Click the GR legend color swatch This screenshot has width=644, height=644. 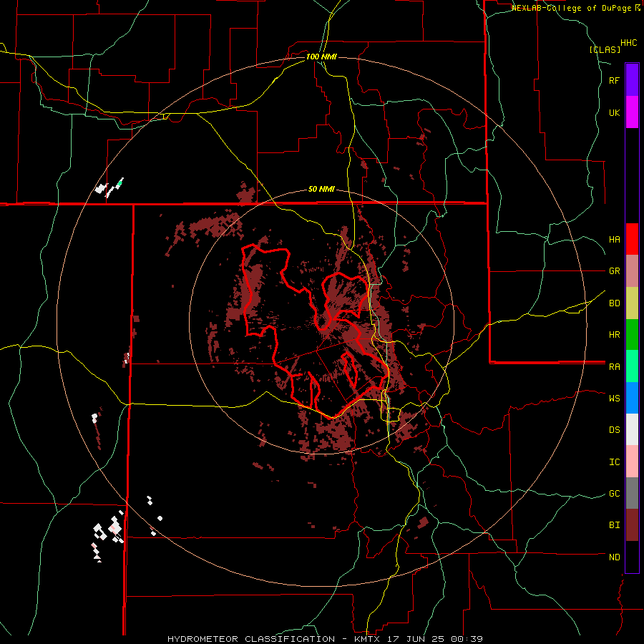(632, 271)
